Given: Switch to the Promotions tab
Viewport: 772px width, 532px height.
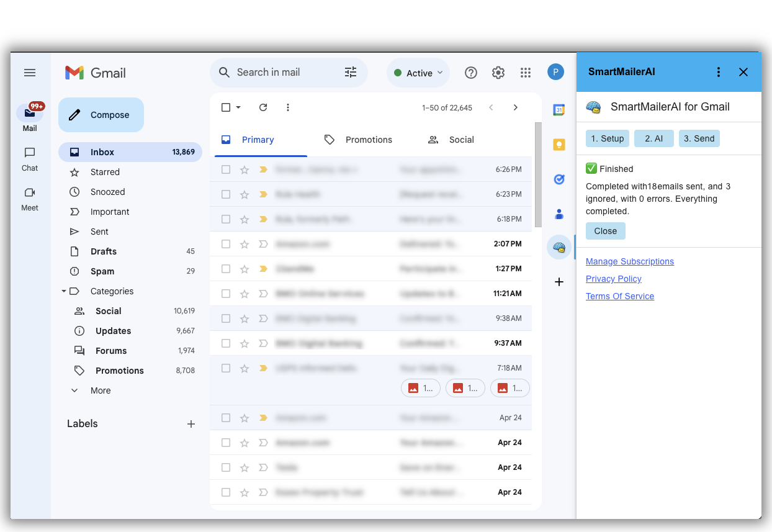Looking at the screenshot, I should tap(359, 140).
